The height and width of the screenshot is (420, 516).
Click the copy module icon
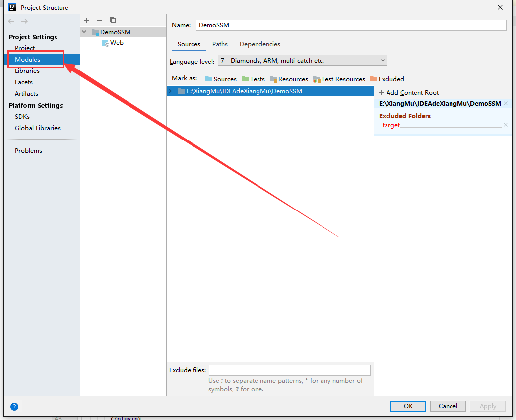click(x=113, y=20)
